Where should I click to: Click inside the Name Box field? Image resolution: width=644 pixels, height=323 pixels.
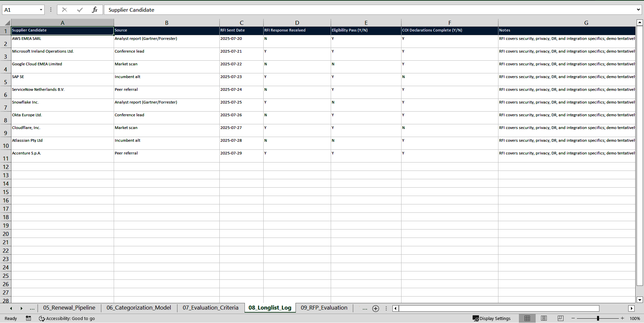[20, 10]
